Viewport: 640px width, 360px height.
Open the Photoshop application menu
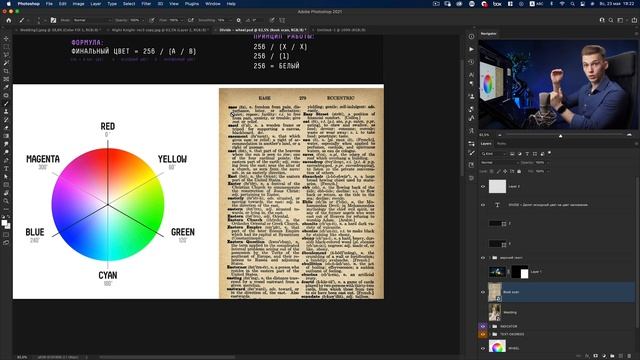point(29,4)
